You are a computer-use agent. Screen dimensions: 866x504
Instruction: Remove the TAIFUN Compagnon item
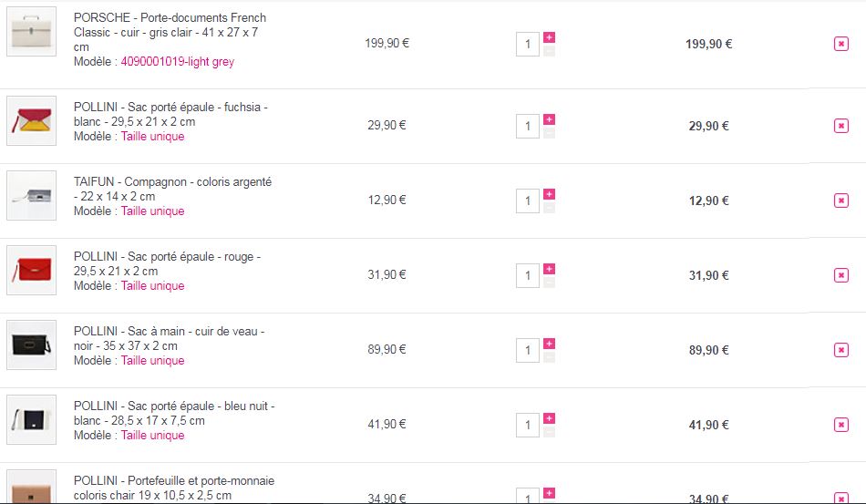tap(840, 201)
